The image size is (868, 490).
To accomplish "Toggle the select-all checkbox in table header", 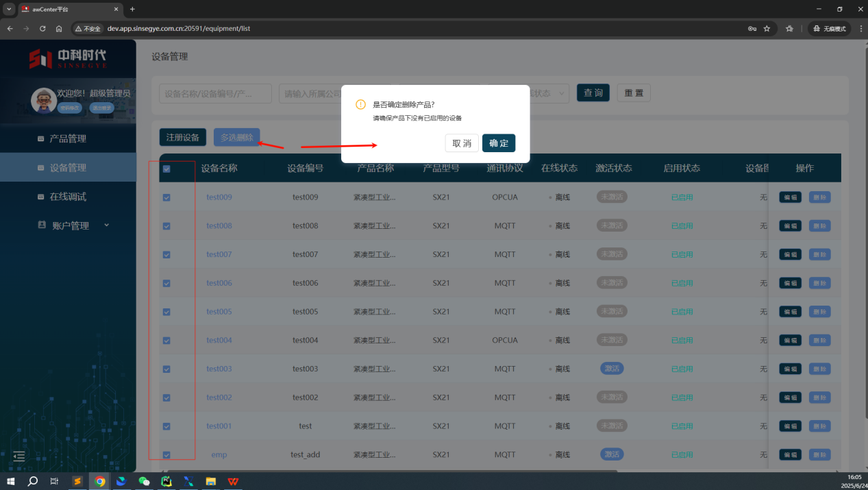I will [166, 169].
